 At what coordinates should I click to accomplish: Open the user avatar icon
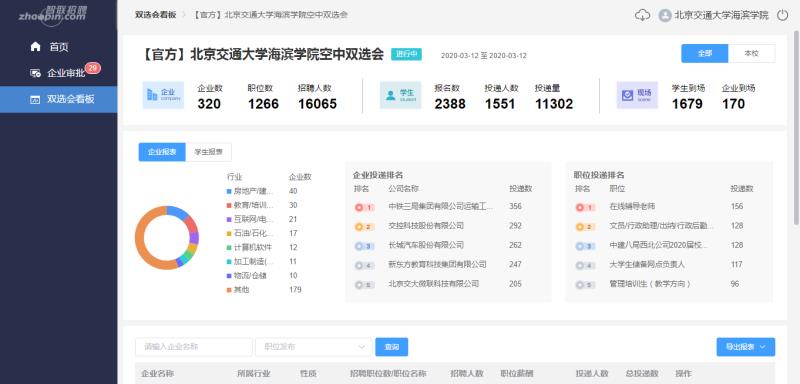tap(665, 15)
